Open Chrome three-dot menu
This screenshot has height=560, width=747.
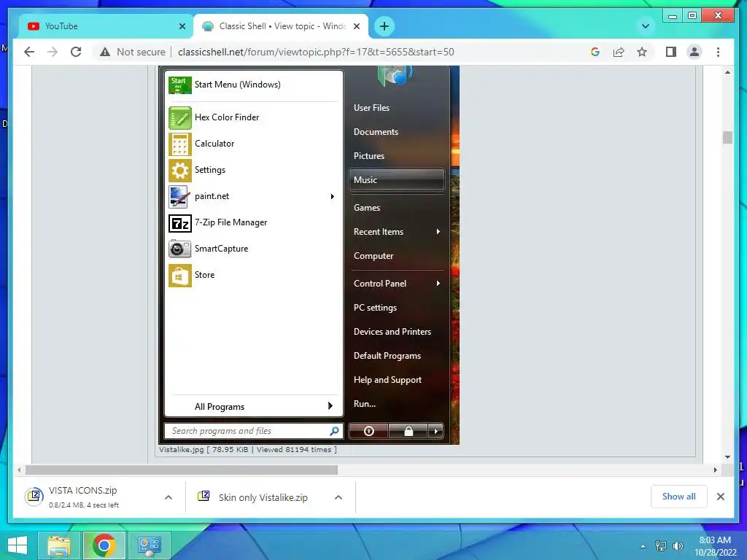coord(718,52)
